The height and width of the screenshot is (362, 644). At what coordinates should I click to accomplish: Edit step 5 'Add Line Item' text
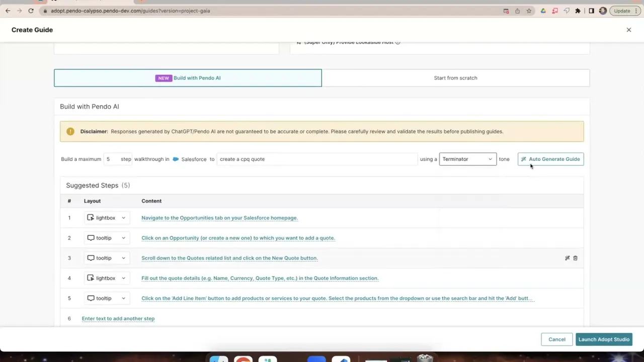point(337,298)
